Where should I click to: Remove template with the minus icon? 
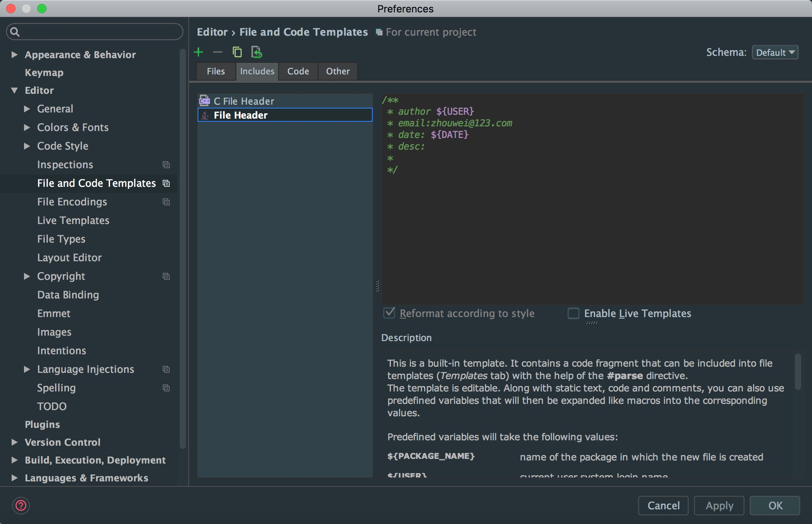coord(218,52)
